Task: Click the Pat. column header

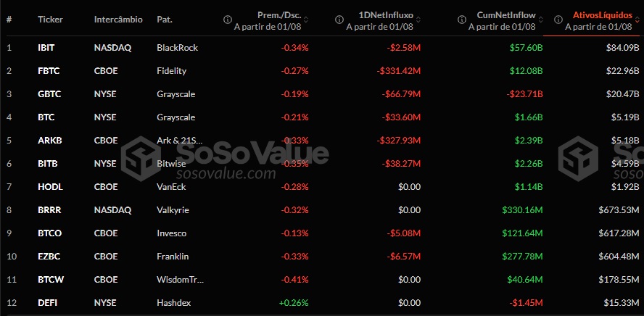Action: (x=165, y=20)
